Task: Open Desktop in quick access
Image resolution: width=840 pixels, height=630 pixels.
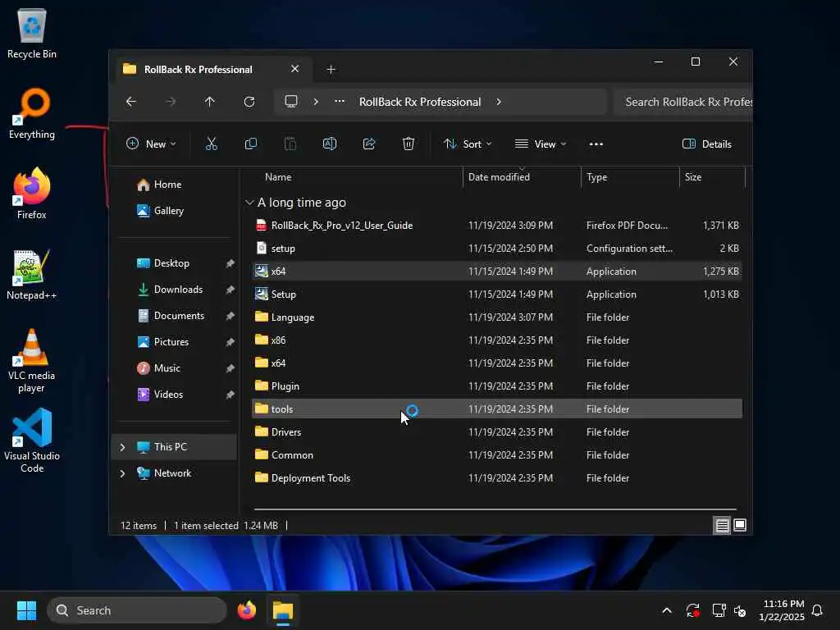Action: (x=171, y=263)
